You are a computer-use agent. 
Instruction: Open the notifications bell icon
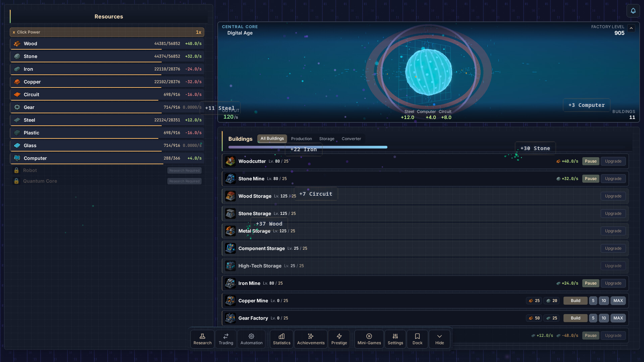633,11
